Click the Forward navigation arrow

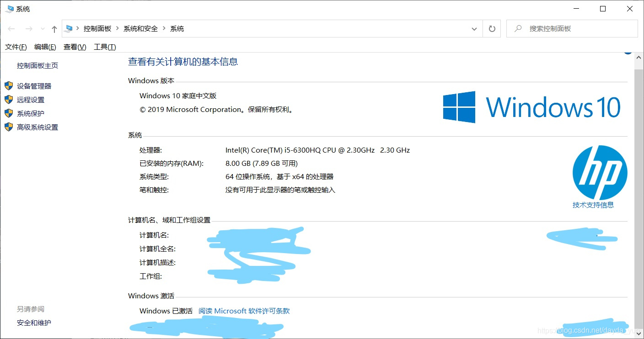point(28,29)
